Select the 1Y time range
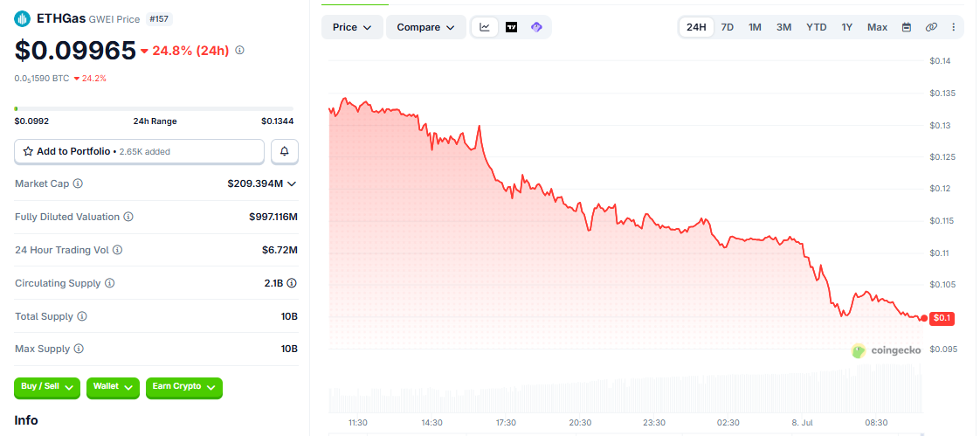Viewport: 980px width, 436px height. [x=847, y=27]
